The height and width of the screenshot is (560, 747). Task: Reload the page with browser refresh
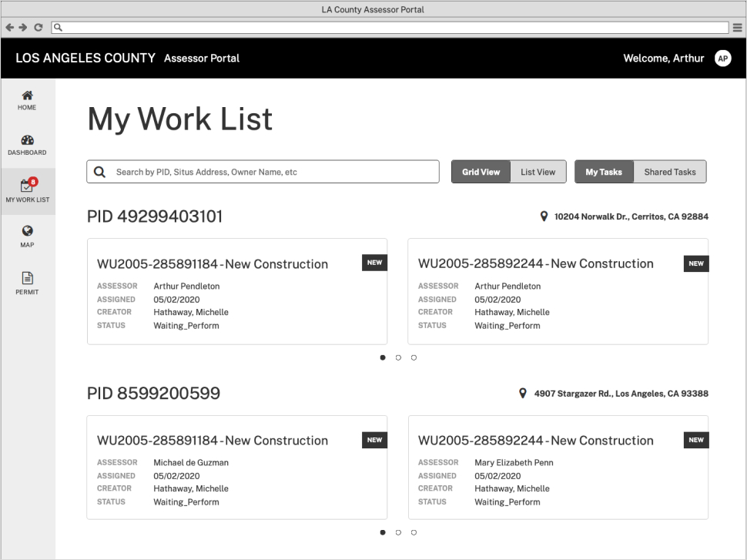point(38,27)
